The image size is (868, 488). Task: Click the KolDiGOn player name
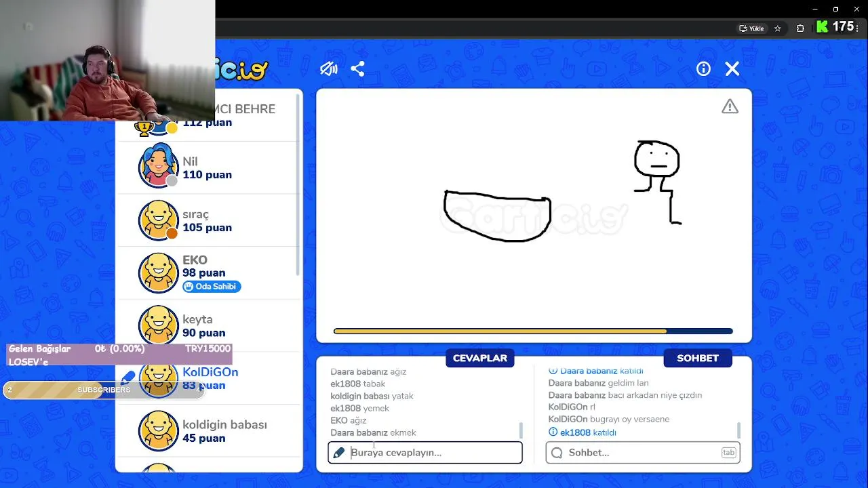coord(210,372)
